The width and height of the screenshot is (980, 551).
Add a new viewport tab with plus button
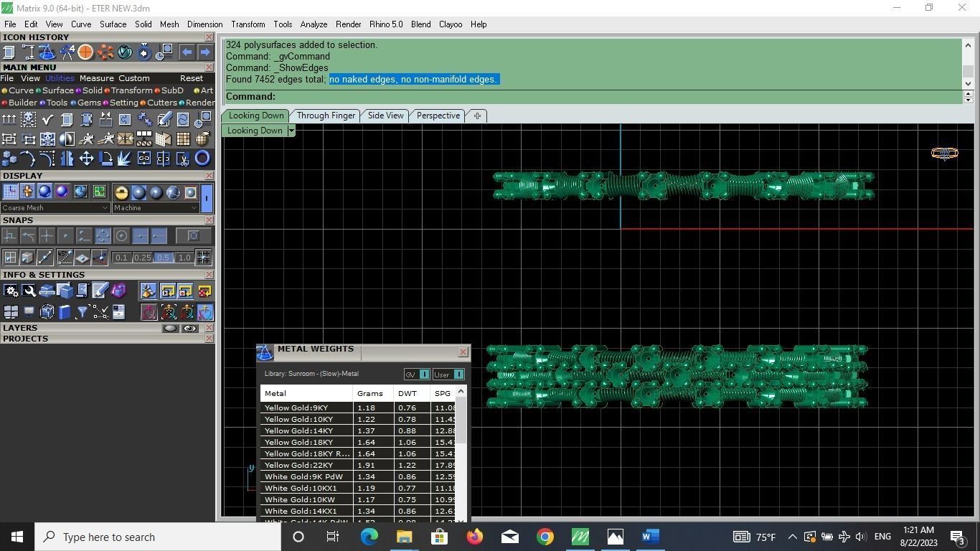click(x=477, y=116)
